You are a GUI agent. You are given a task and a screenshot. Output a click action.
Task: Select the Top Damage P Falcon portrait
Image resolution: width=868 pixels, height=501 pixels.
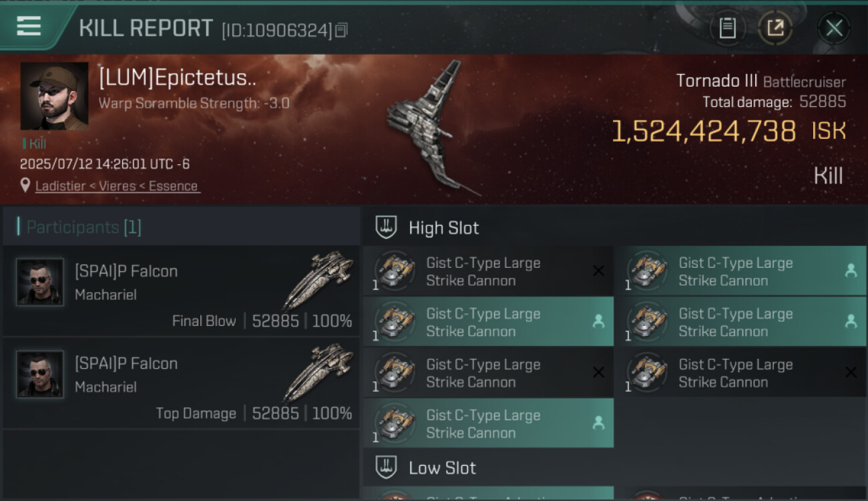[40, 374]
